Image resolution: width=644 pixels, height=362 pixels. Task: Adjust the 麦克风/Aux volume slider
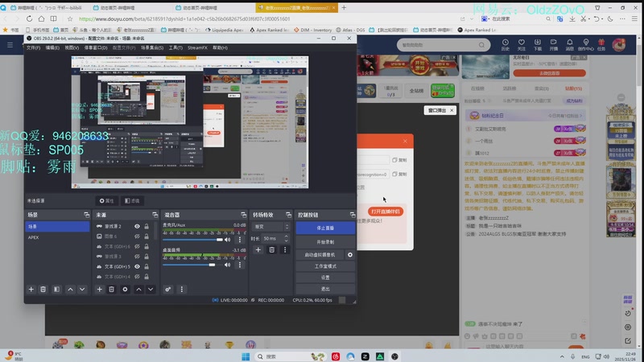[x=192, y=240]
